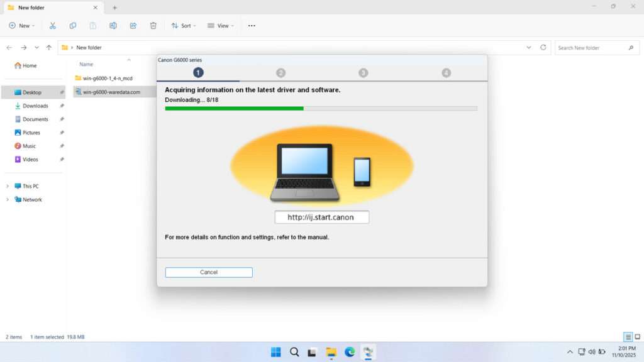Select the Cut icon in the toolbar
This screenshot has height=362, width=644.
coord(53,25)
